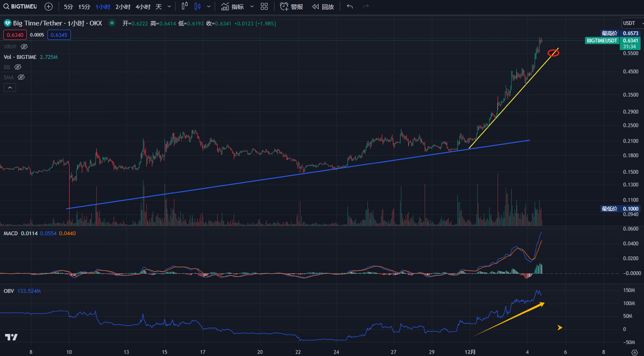Select the 天 daily timeframe
This screenshot has height=356, width=644.
tap(158, 7)
